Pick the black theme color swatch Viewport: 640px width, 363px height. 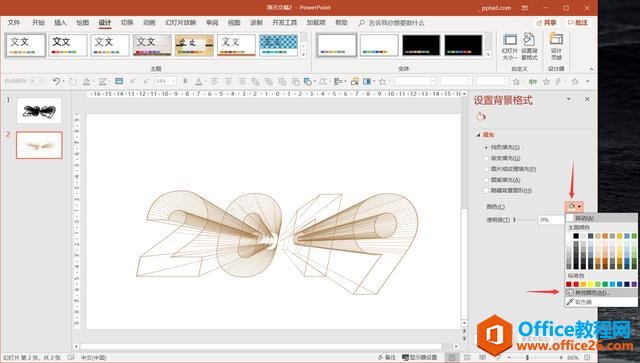click(576, 236)
